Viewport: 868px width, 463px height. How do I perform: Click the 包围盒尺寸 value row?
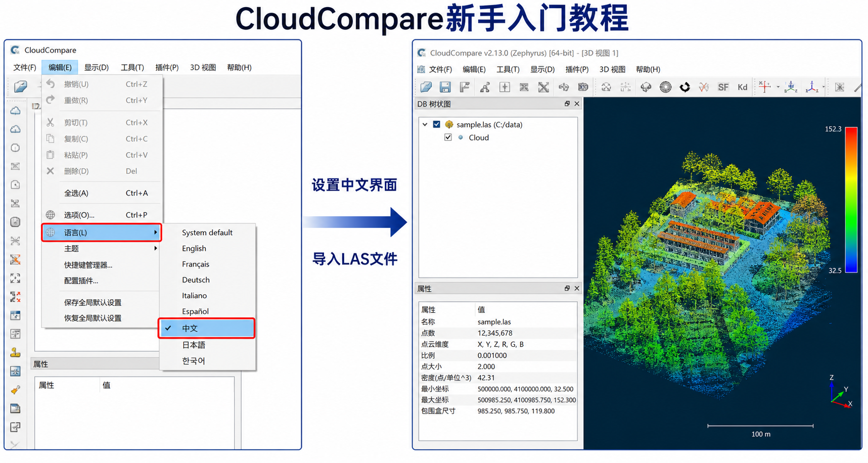498,411
